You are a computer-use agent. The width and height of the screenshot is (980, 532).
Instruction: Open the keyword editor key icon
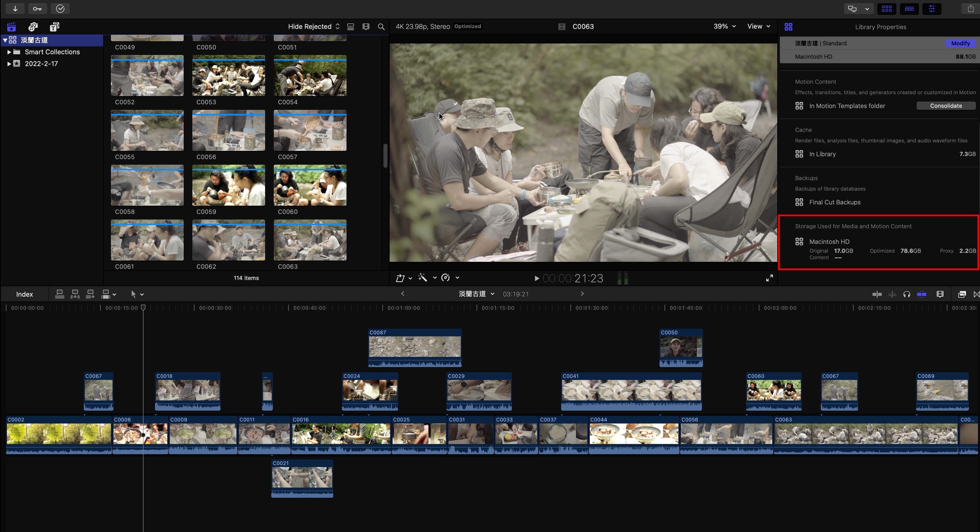point(37,8)
